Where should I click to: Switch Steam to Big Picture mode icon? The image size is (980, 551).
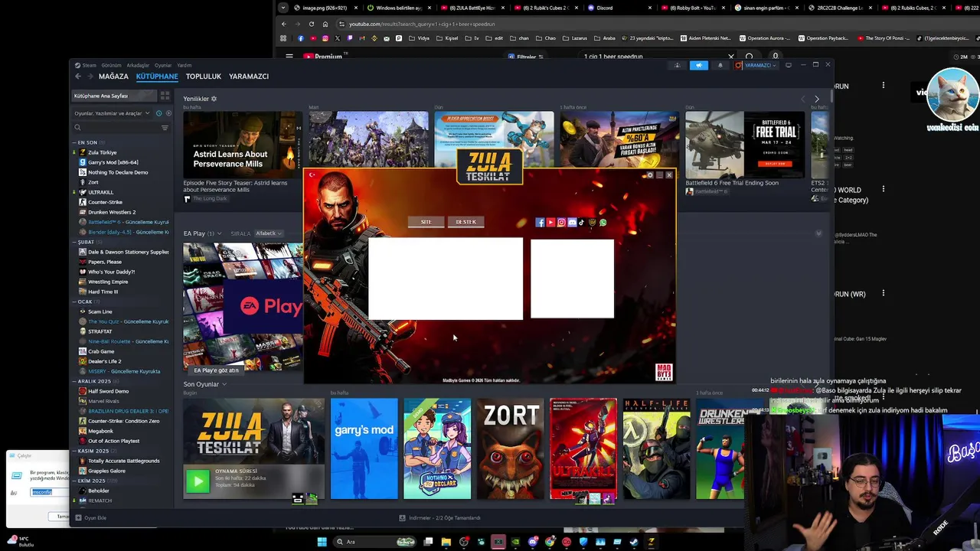pyautogui.click(x=789, y=65)
